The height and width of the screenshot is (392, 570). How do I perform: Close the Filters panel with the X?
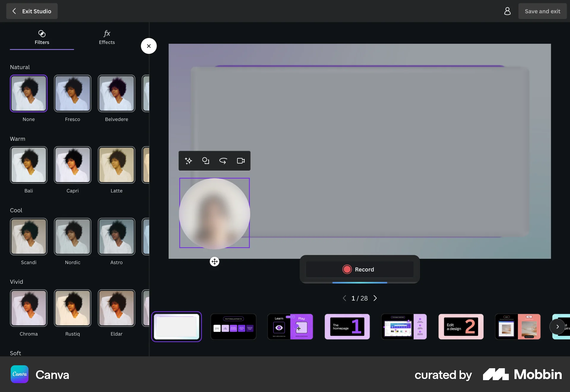click(148, 46)
